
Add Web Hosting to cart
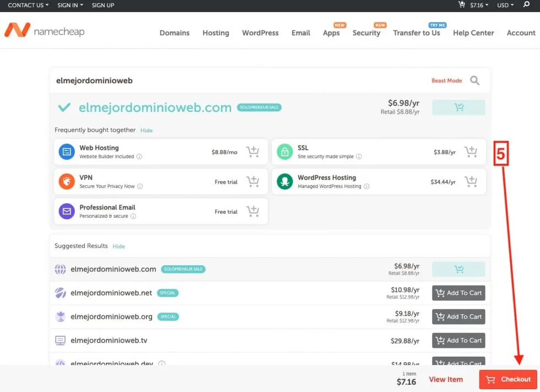point(253,152)
